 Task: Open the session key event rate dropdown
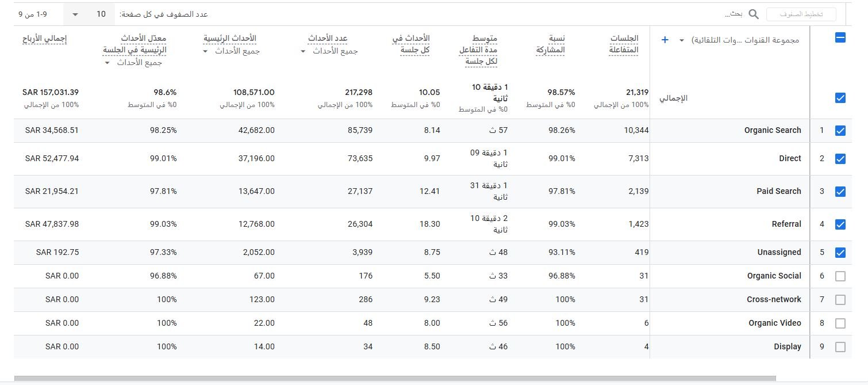click(107, 62)
